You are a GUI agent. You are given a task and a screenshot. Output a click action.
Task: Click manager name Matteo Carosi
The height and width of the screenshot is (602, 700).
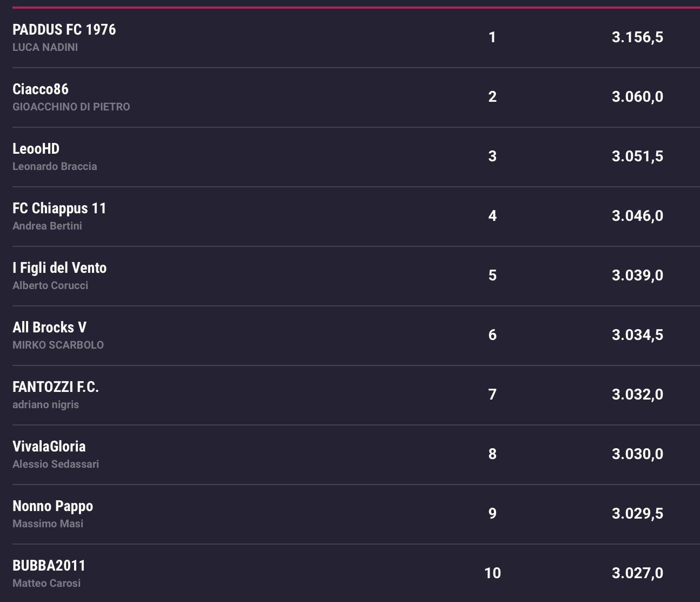coord(47,583)
